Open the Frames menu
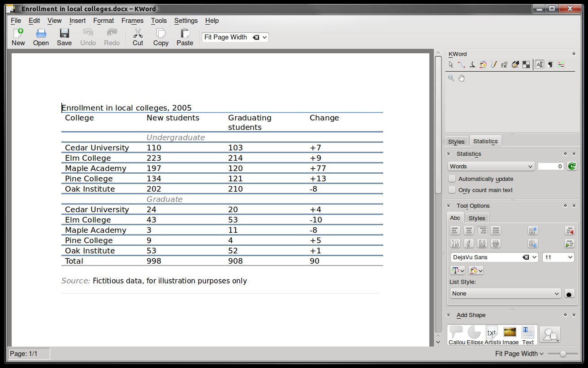This screenshot has height=368, width=588. (132, 21)
